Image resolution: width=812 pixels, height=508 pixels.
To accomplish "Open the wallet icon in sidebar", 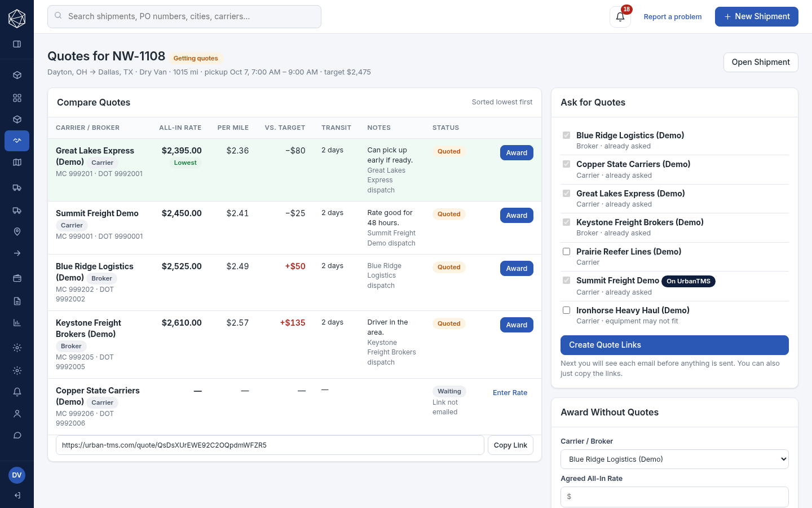I will tap(17, 278).
